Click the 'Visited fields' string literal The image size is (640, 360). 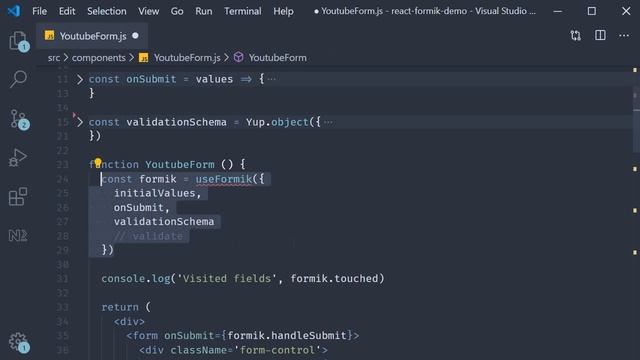tap(227, 278)
